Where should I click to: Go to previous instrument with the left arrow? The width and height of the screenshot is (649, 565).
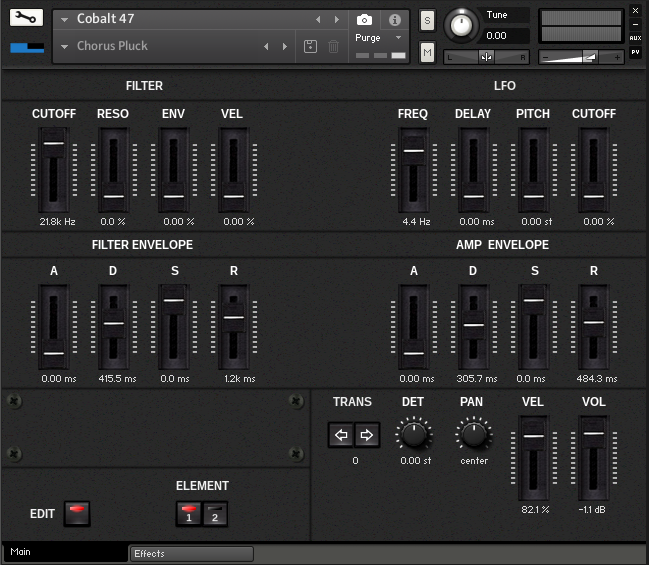coord(318,19)
